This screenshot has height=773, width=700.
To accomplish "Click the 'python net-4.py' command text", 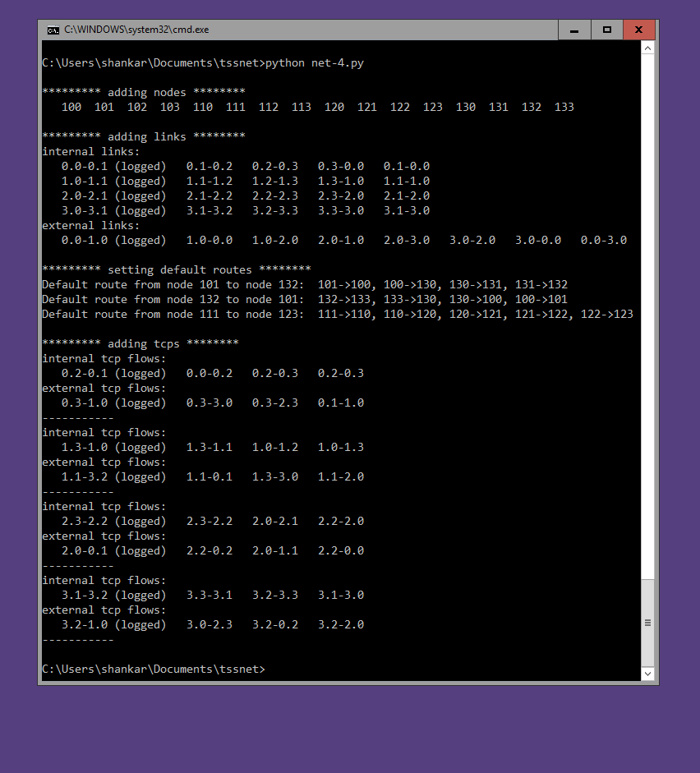I will 315,63.
